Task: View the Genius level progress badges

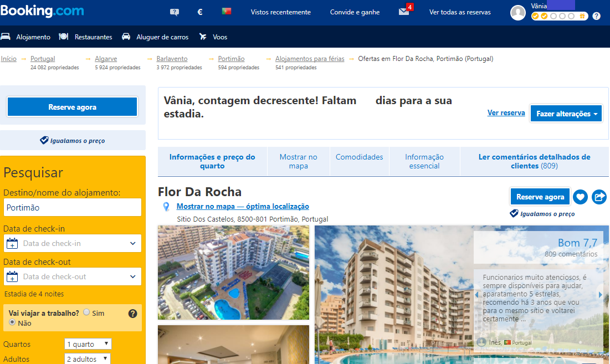Action: (x=559, y=16)
